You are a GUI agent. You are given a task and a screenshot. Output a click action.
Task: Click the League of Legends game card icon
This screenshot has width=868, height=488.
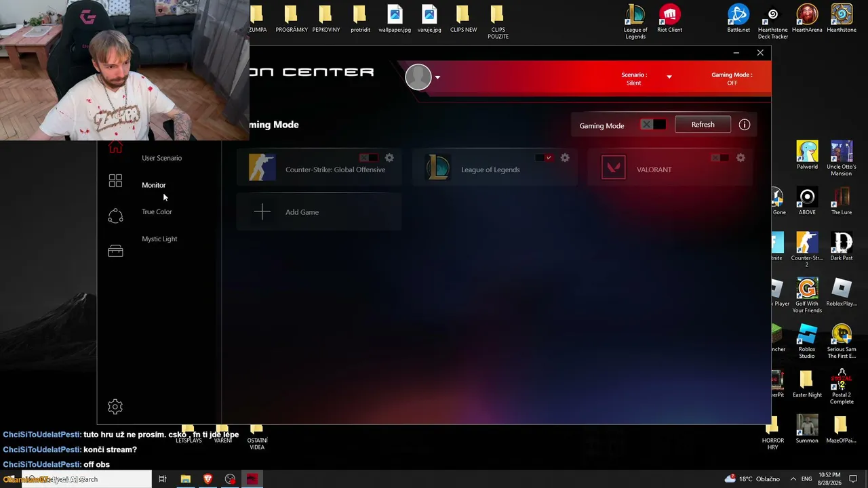pos(438,167)
